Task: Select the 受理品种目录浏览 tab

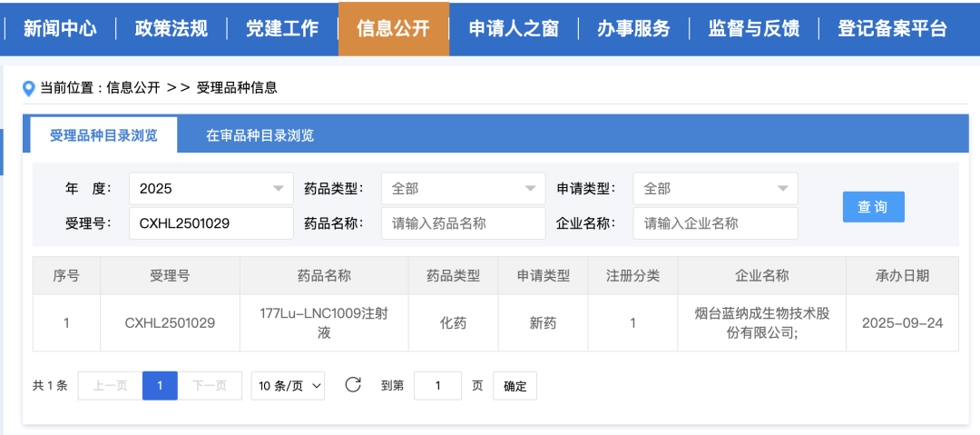Action: (103, 135)
